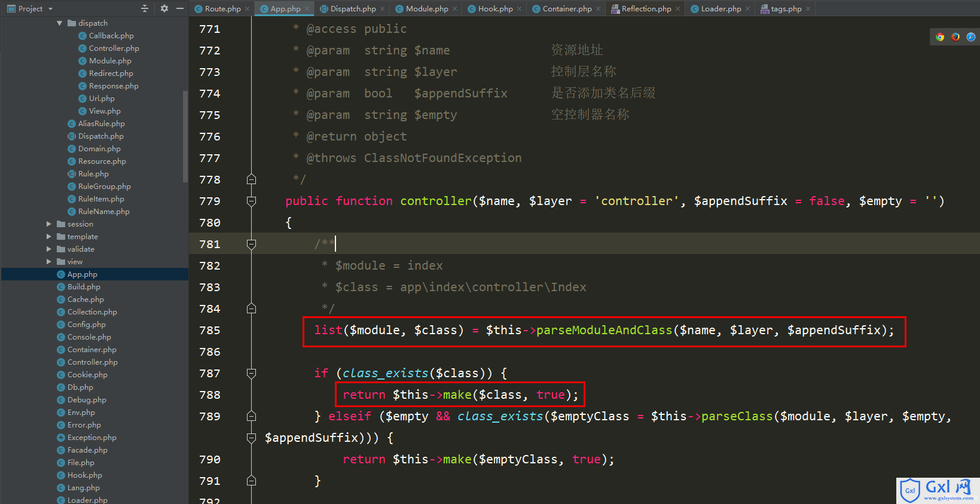The width and height of the screenshot is (980, 504).
Task: Select Collection.php in project tree
Action: [x=92, y=312]
